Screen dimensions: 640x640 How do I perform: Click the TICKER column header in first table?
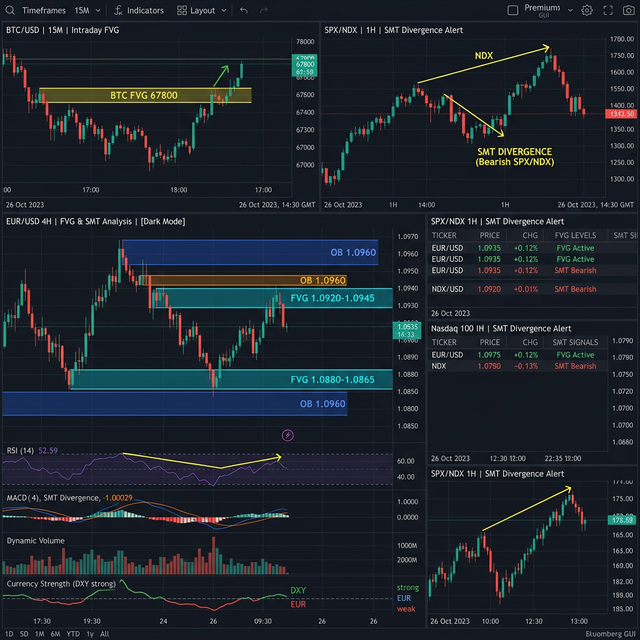pos(444,235)
